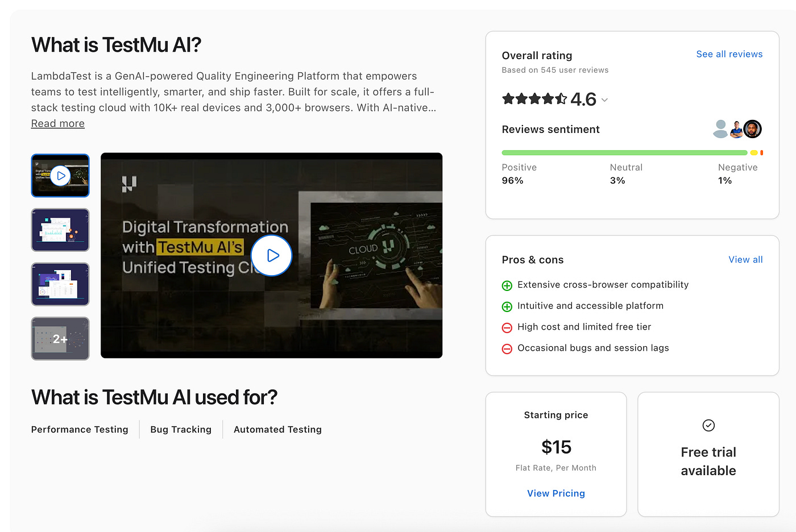Expand the 4.6 rating breakdown chevron
The height and width of the screenshot is (532, 796).
(x=604, y=100)
